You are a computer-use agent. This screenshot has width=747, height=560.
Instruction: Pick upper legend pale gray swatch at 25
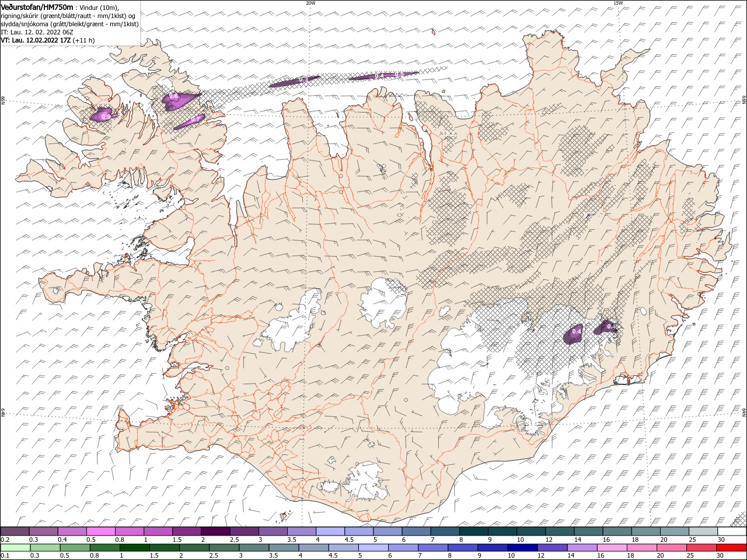click(x=704, y=531)
